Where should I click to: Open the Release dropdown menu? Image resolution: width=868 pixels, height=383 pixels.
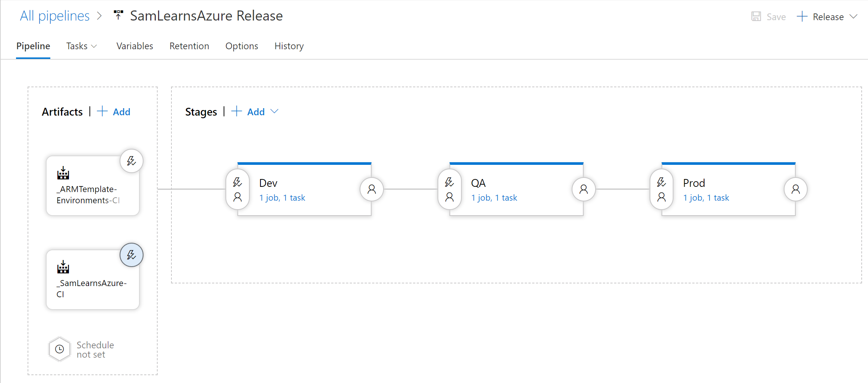point(853,17)
